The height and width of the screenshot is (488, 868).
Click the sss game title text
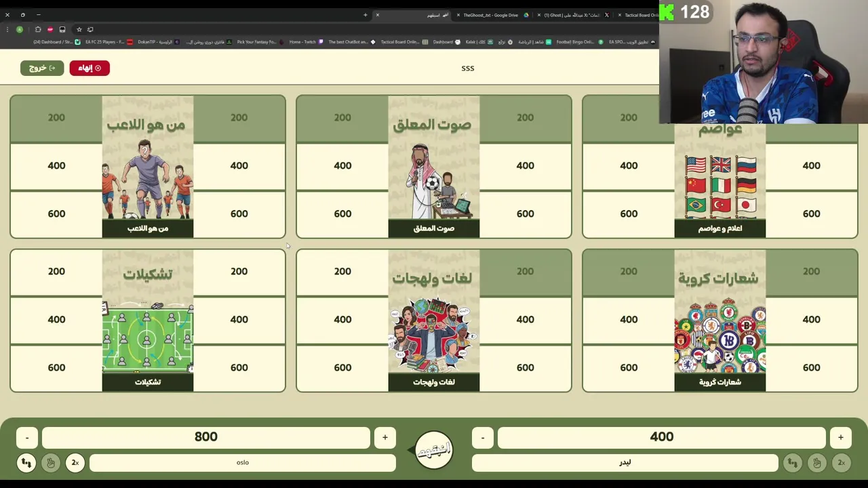point(468,68)
